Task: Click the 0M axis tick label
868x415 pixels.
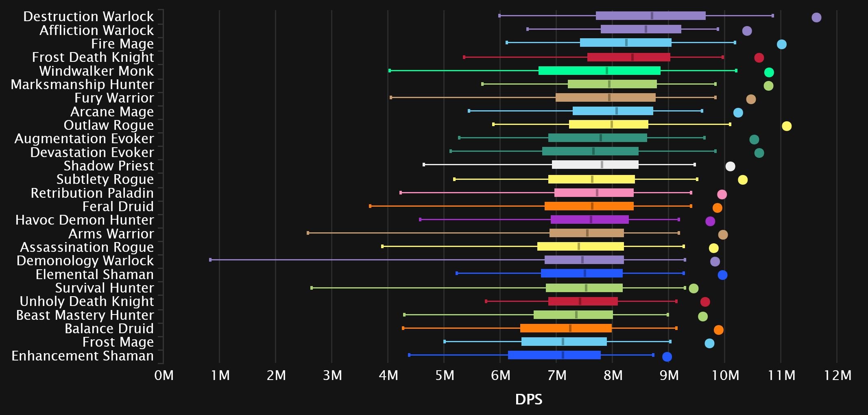Action: pos(164,375)
